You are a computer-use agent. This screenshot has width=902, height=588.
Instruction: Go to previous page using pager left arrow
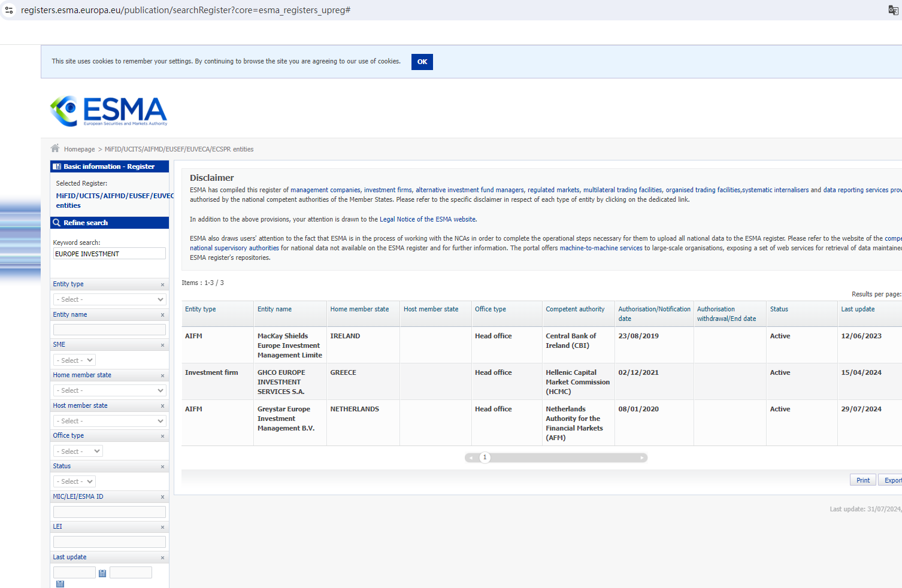471,458
